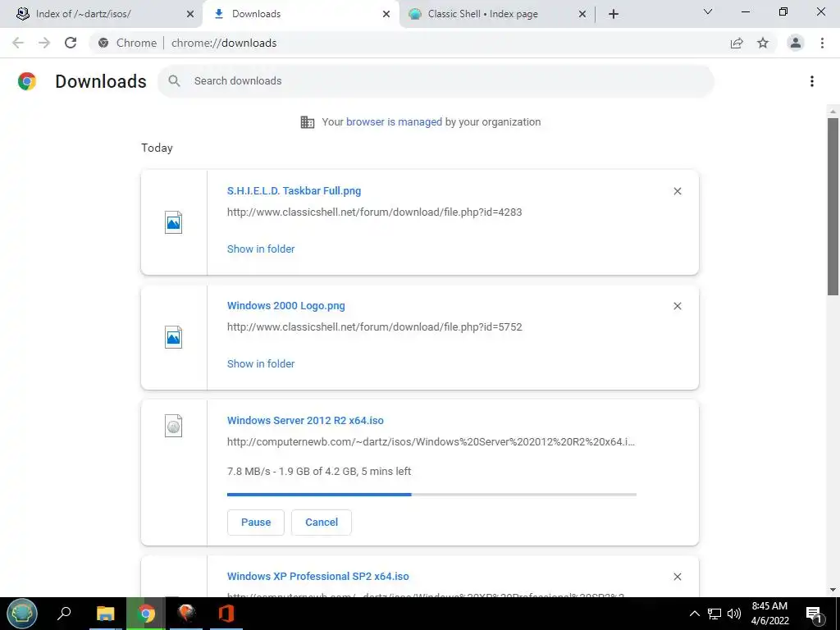Click the Windows Server 2012 R2 x64.iso link
This screenshot has height=630, width=840.
pyautogui.click(x=305, y=421)
